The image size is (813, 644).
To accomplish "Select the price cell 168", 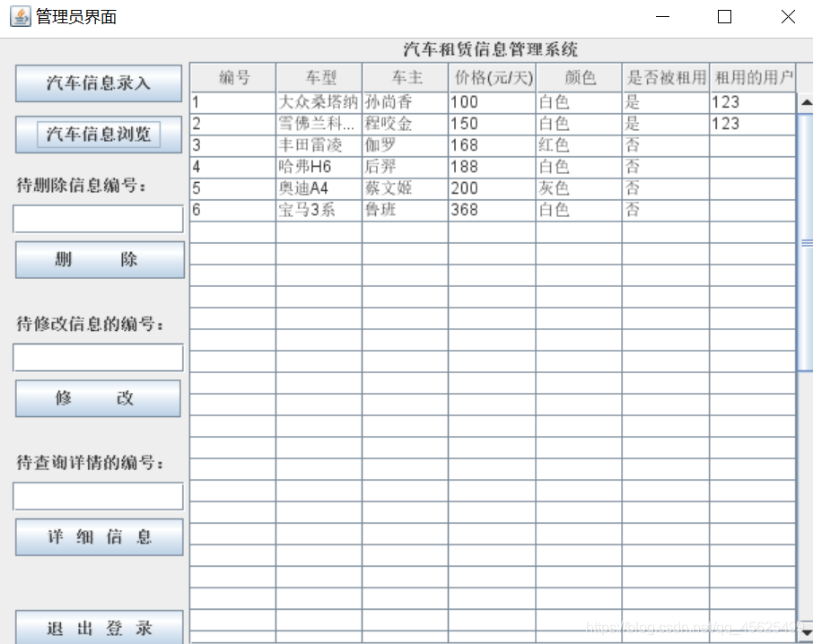I will click(492, 145).
